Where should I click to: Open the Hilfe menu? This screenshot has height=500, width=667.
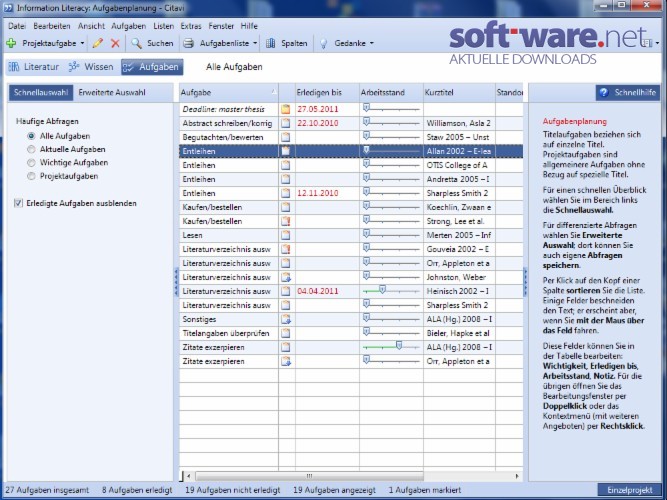tap(249, 26)
